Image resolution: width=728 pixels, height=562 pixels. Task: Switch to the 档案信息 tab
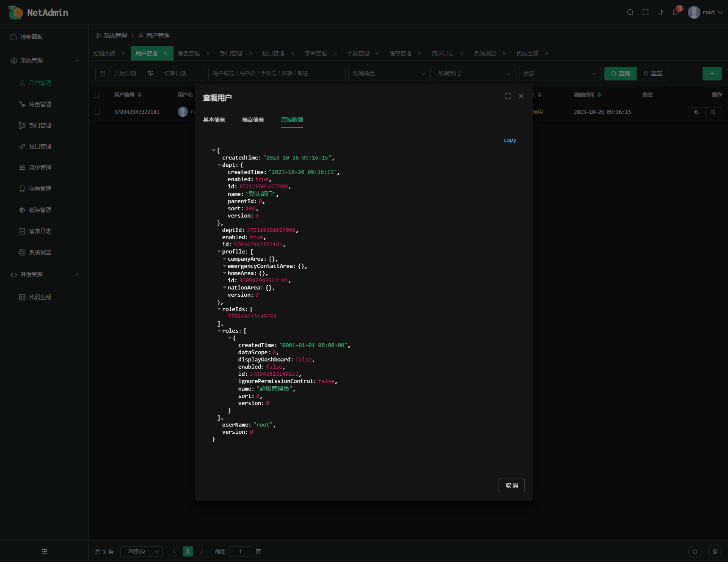[253, 120]
